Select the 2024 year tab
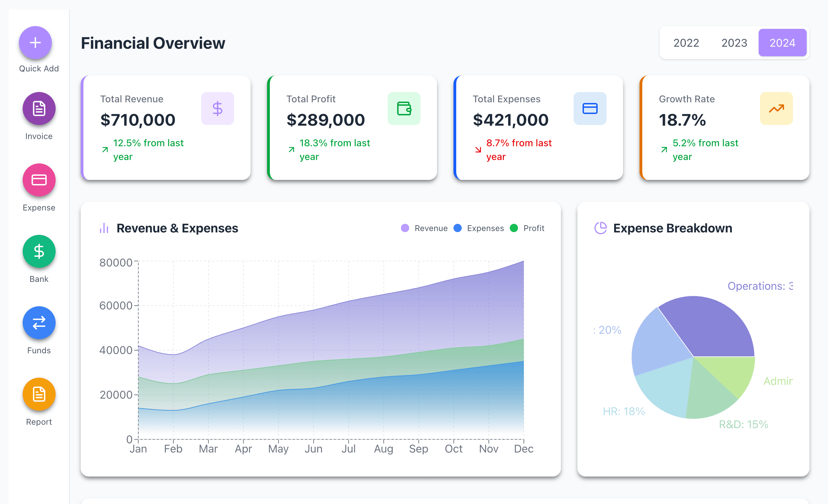This screenshot has width=828, height=504. click(782, 43)
